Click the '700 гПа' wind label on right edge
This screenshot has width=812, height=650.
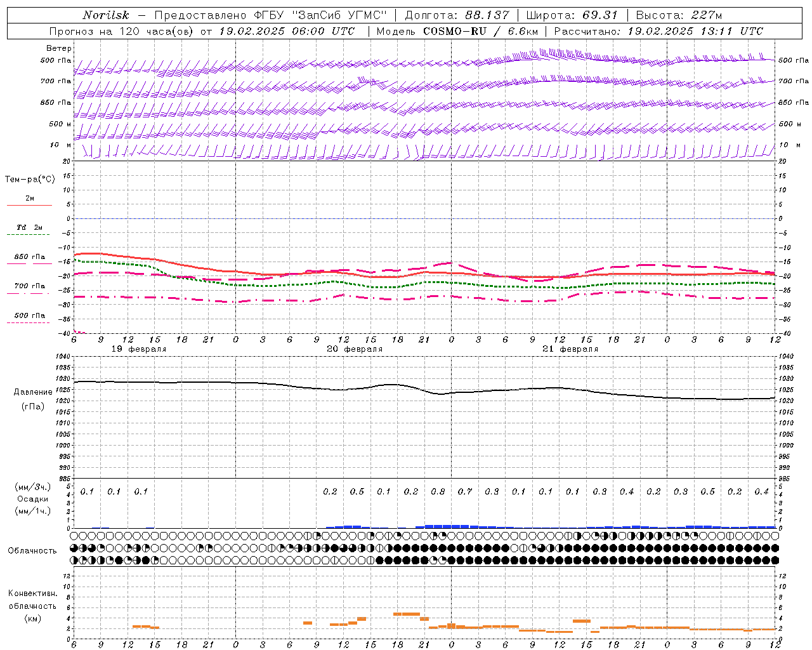[x=794, y=81]
